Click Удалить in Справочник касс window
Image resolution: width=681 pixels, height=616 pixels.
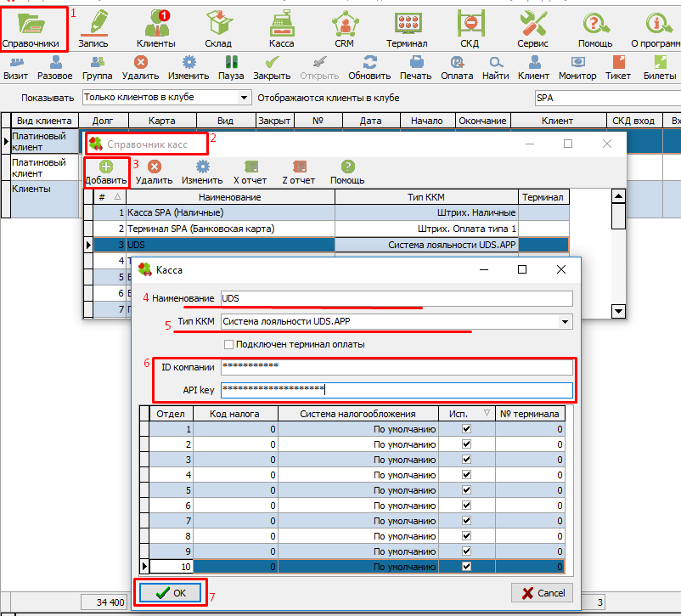click(x=155, y=172)
